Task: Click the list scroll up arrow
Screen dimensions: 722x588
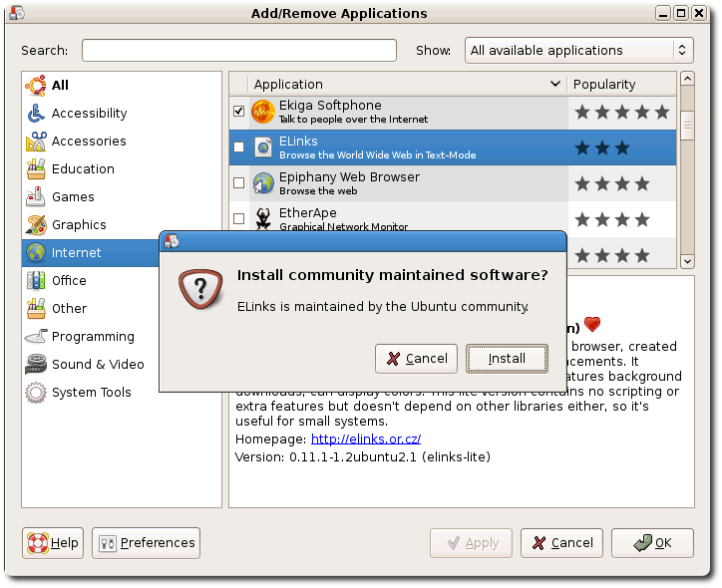Action: click(x=687, y=79)
